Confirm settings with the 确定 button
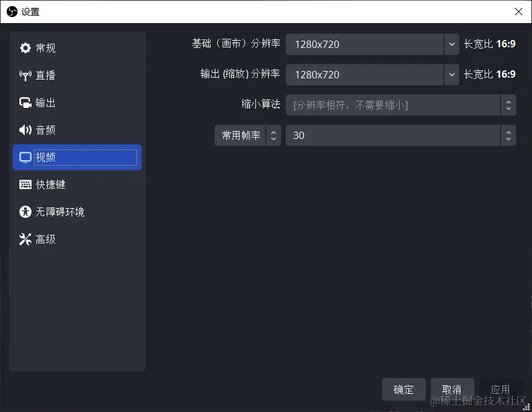532x412 pixels. coord(403,390)
